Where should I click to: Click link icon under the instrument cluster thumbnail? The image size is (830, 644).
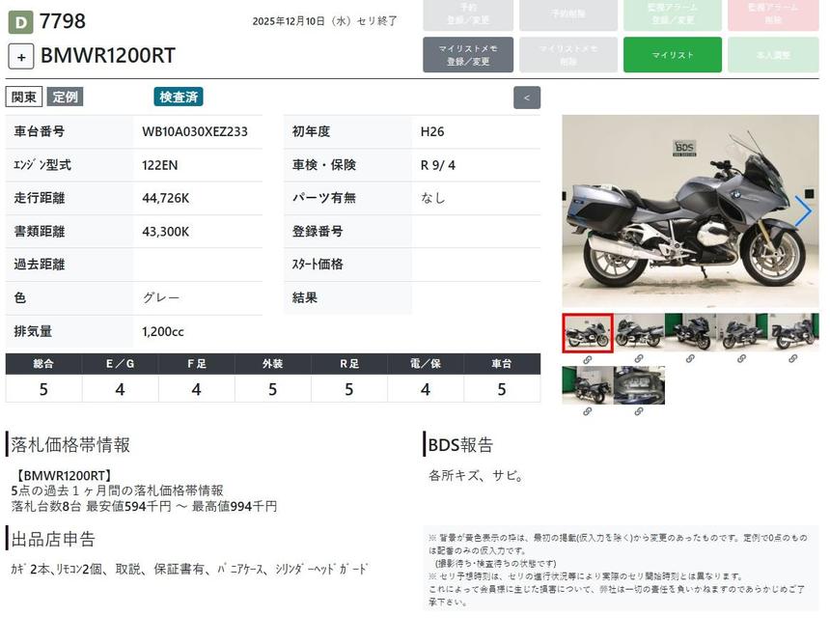coord(639,411)
